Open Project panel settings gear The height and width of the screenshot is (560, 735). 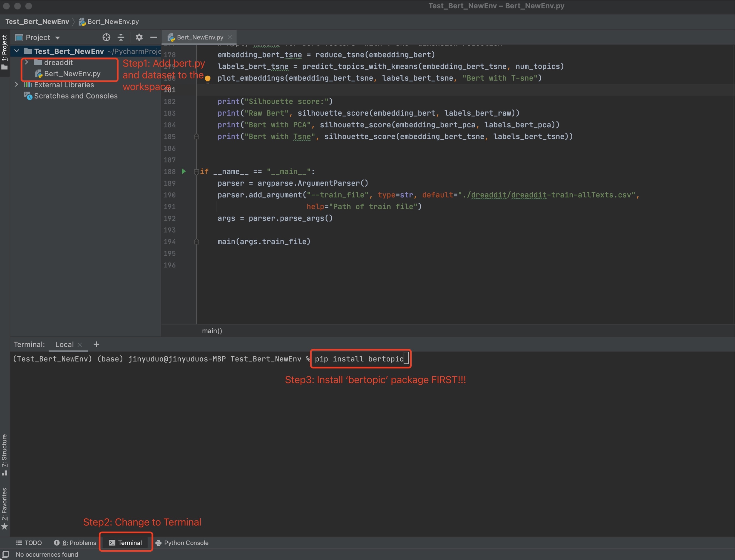tap(139, 37)
